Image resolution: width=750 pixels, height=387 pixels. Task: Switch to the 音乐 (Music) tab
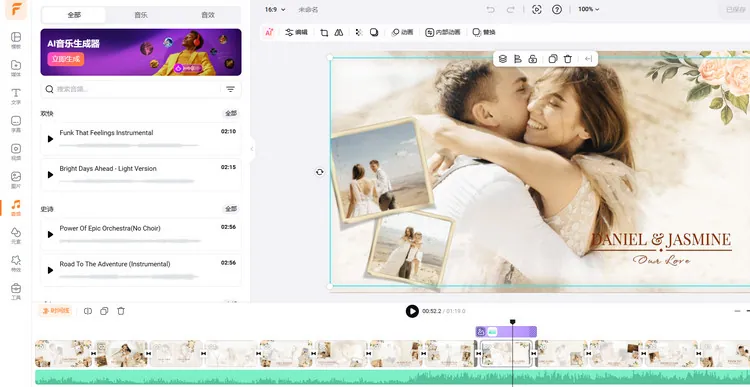pos(141,15)
